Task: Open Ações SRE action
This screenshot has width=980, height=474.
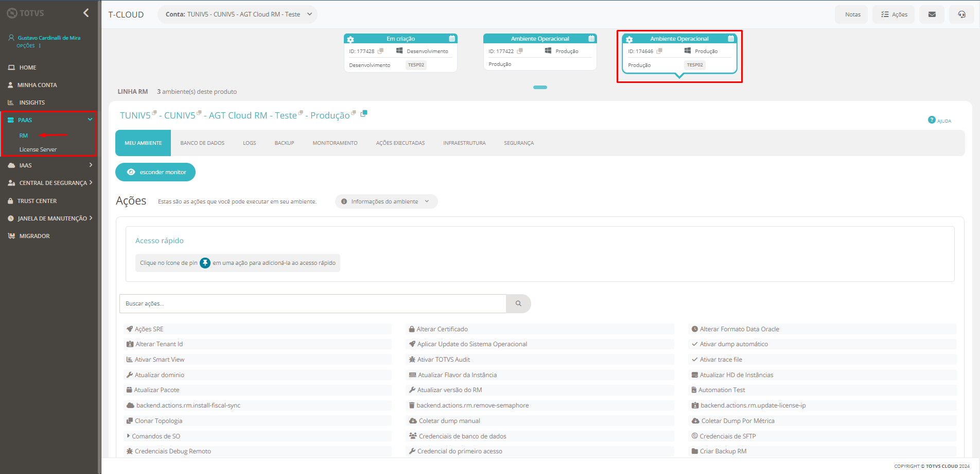Action: [257, 329]
